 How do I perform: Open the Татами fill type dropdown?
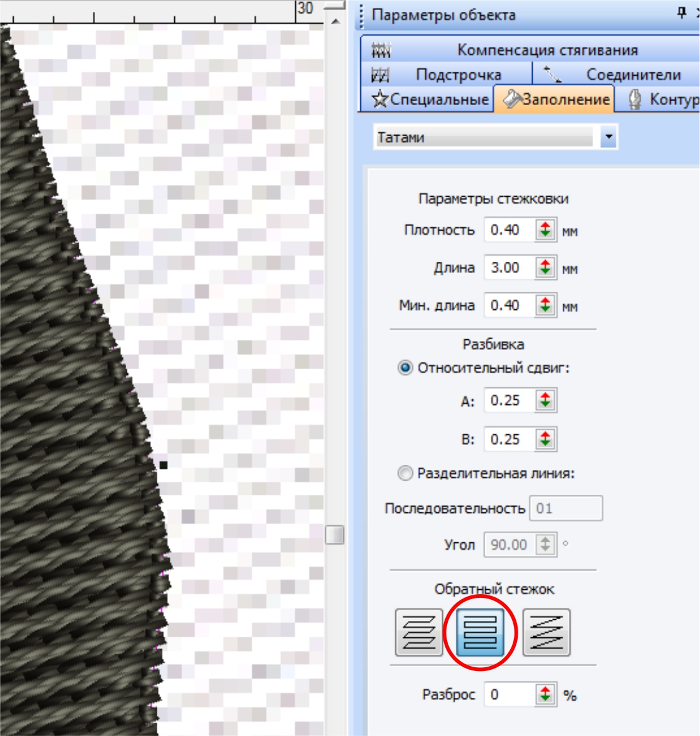tap(608, 137)
